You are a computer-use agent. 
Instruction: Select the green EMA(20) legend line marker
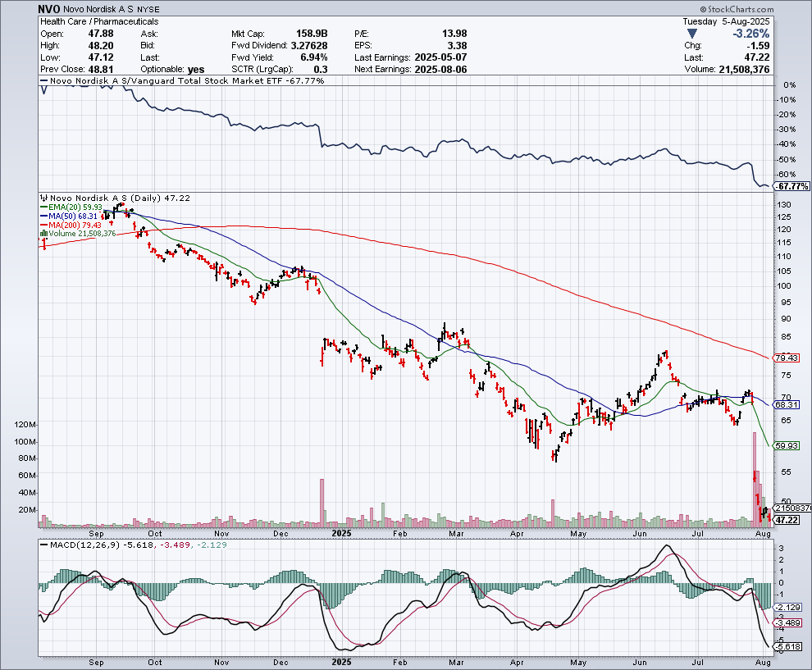[44, 207]
